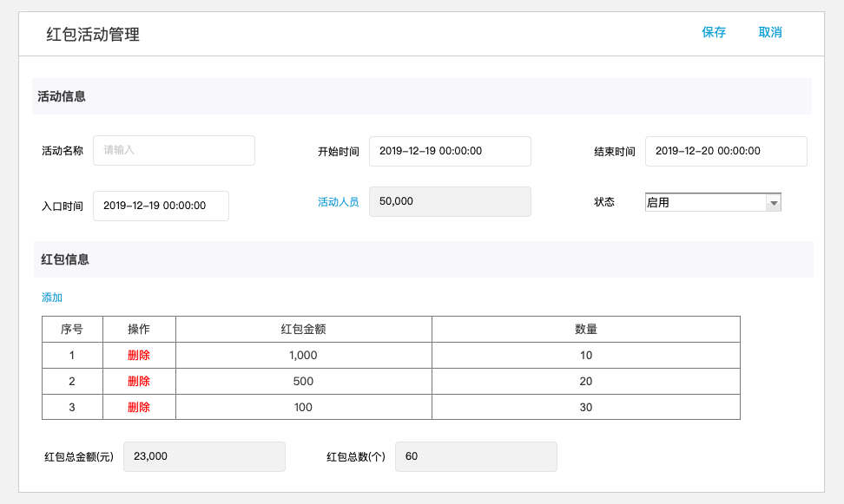
Task: Click the 取消 (Cancel) button
Action: click(771, 31)
